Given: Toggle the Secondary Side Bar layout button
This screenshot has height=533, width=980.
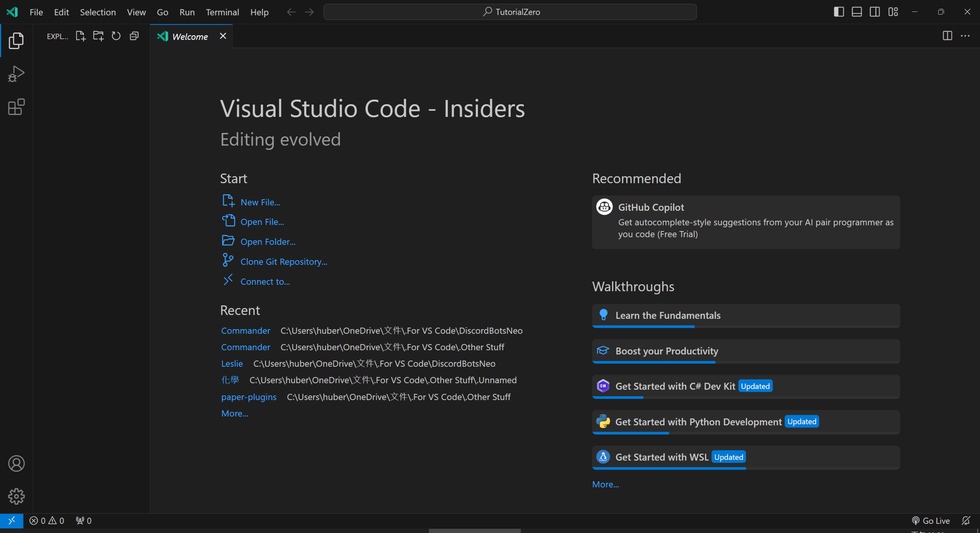Looking at the screenshot, I should (875, 12).
